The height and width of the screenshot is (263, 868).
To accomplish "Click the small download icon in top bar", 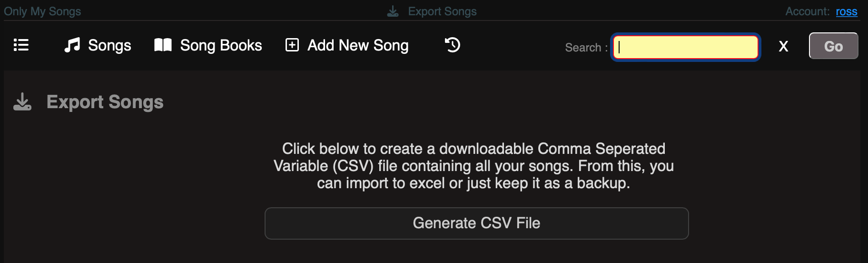I will [393, 11].
